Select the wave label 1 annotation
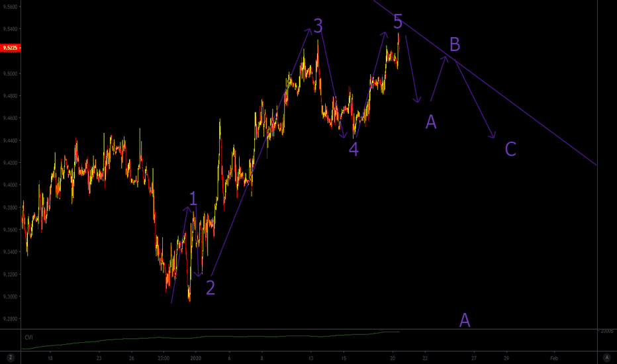617x364 pixels. 193,199
